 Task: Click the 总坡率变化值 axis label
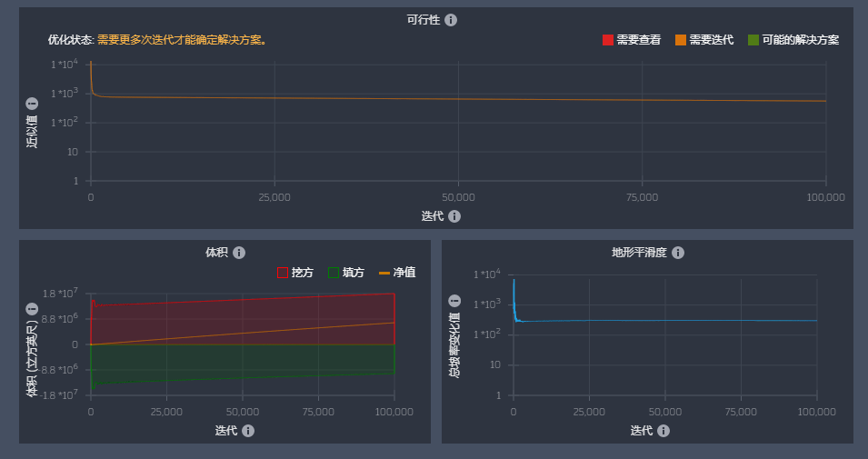coord(454,345)
